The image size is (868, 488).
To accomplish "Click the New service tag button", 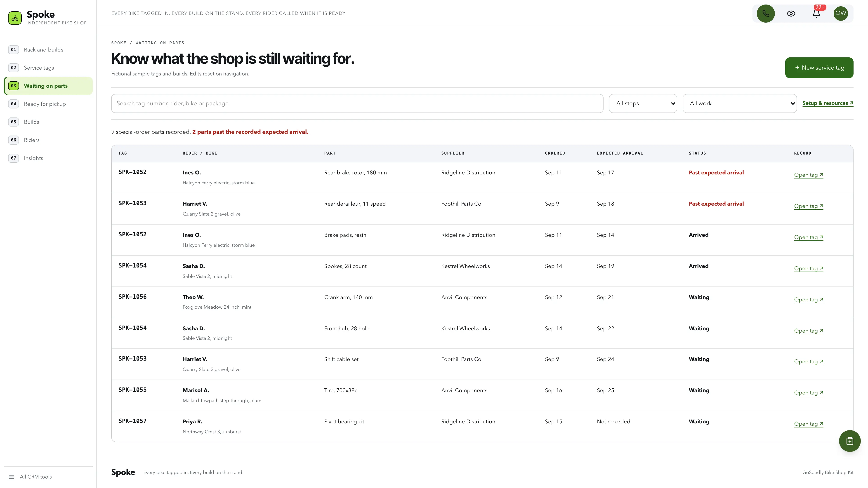I will pyautogui.click(x=819, y=68).
